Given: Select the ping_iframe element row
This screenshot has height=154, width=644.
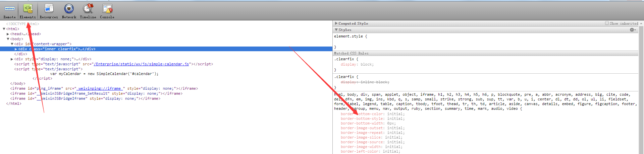Looking at the screenshot, I should (x=104, y=89).
